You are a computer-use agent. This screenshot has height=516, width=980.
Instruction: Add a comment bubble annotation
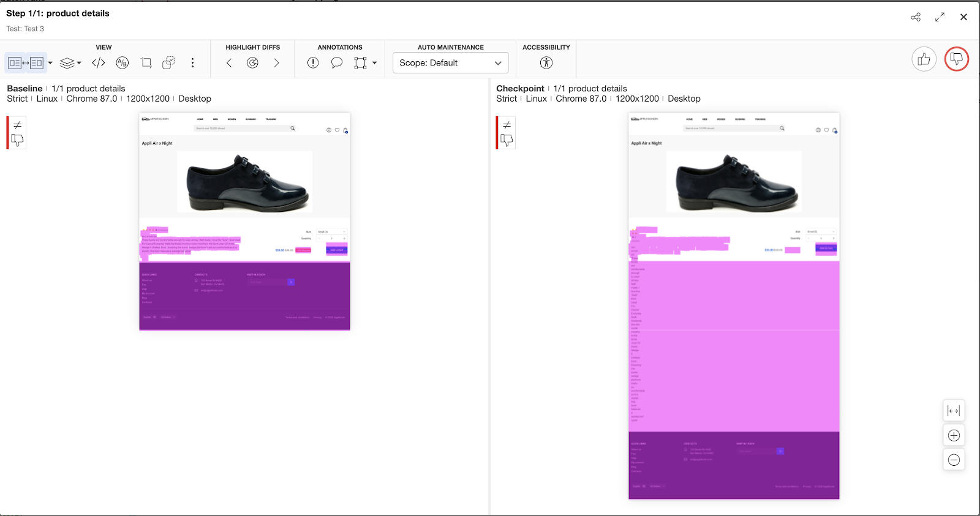click(x=336, y=62)
